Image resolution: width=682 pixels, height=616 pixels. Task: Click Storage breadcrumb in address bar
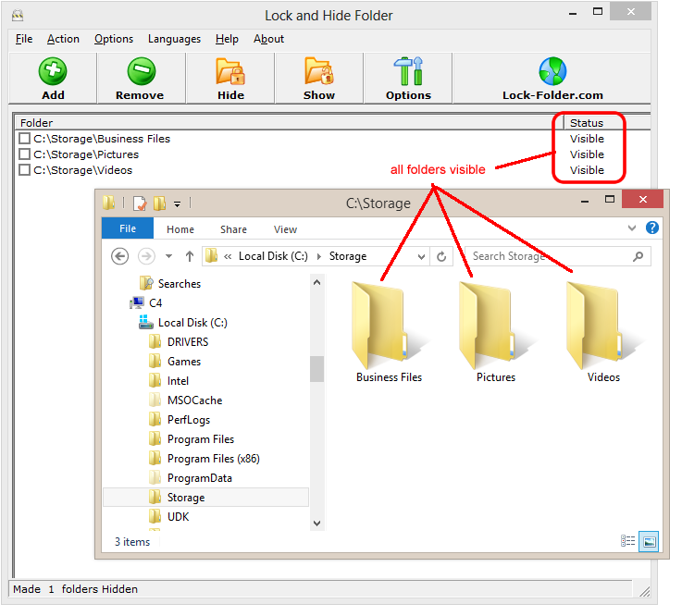click(x=348, y=256)
